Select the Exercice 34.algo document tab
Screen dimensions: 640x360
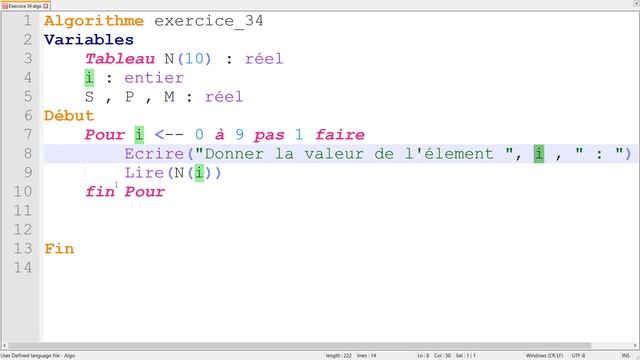point(25,6)
